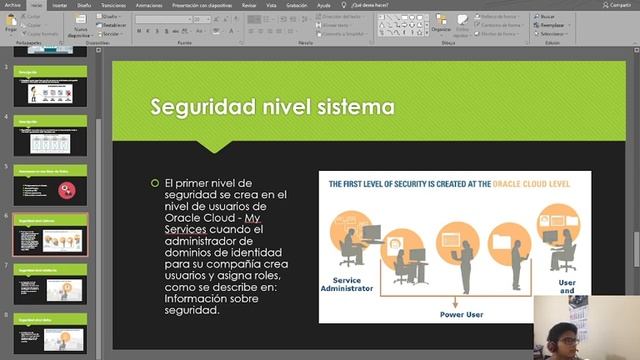Select the star shape in gallery
The image size is (640, 360).
click(x=419, y=33)
